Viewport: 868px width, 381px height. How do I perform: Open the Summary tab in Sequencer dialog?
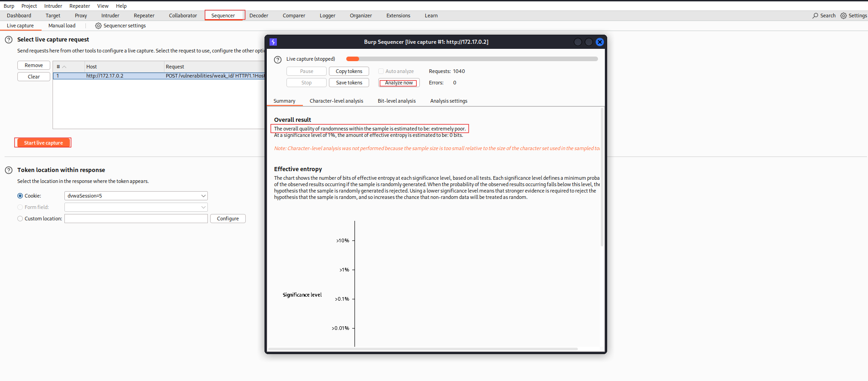[284, 101]
